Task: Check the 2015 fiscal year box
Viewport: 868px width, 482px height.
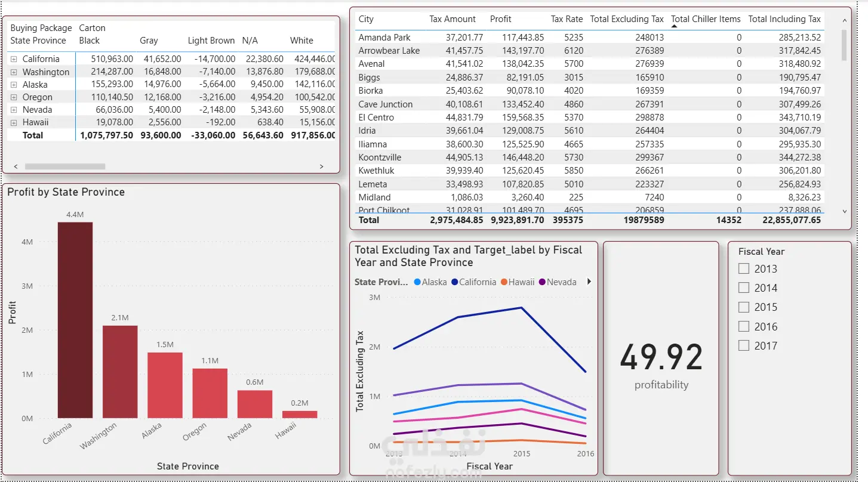Action: click(744, 307)
